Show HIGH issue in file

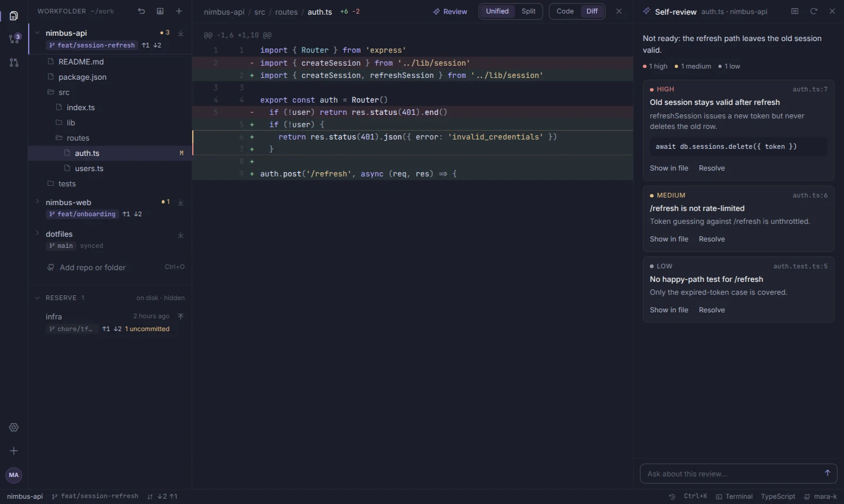669,168
